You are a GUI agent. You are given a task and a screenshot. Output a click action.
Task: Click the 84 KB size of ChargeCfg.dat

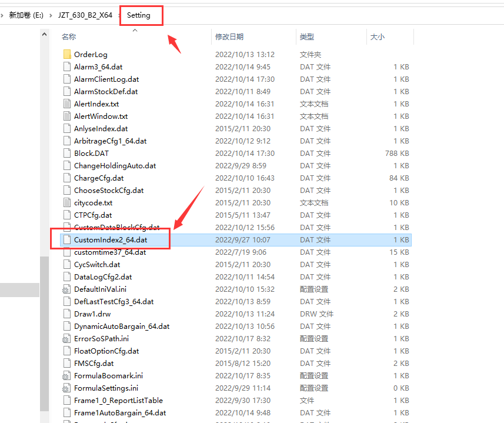pos(399,178)
